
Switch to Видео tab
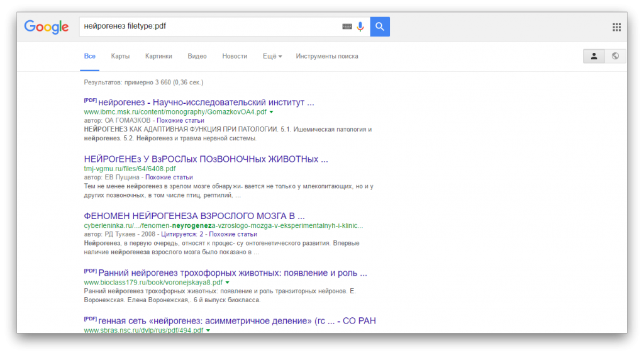point(197,56)
